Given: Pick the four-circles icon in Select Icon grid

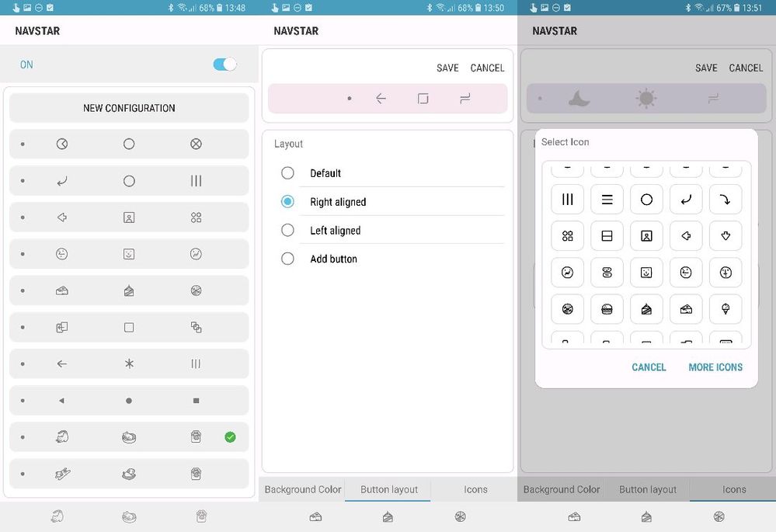Looking at the screenshot, I should click(567, 236).
